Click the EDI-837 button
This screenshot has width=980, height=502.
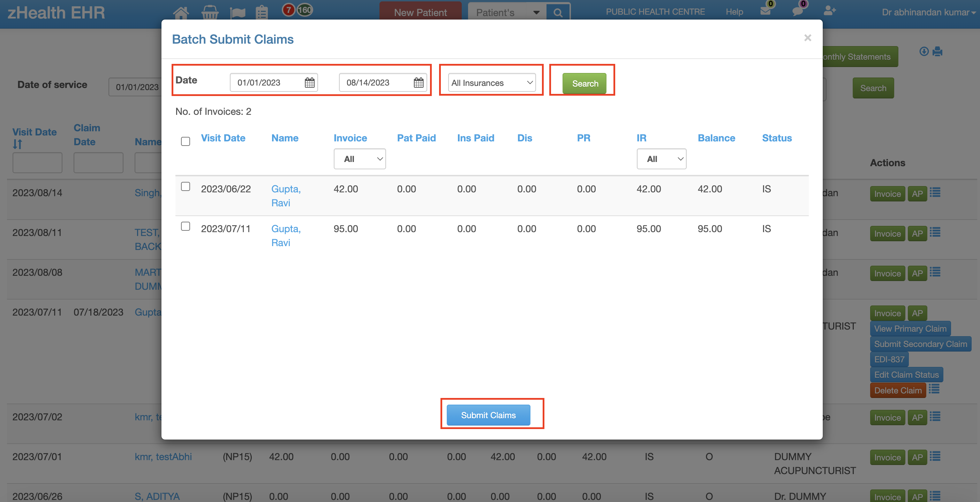pos(889,359)
